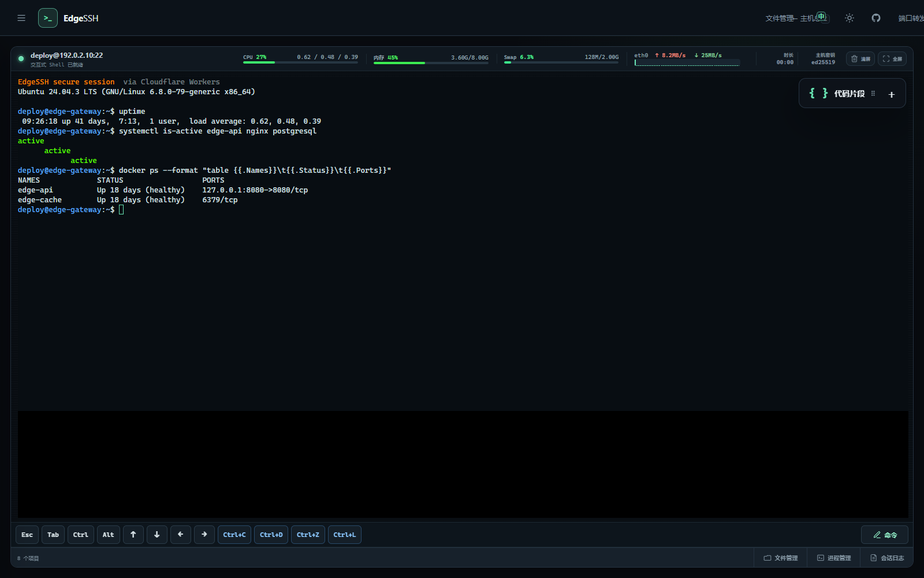
Task: Toggle the light/dark theme sun icon
Action: tap(849, 18)
